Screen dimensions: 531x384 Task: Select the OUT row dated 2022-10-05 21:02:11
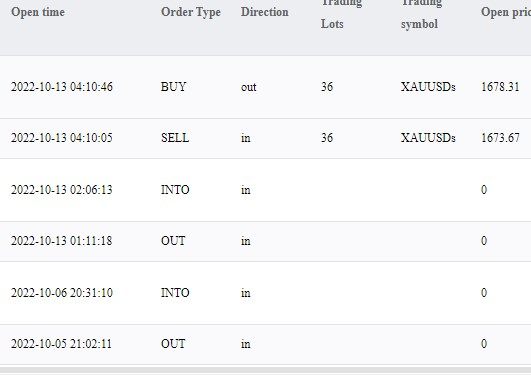[x=266, y=344]
